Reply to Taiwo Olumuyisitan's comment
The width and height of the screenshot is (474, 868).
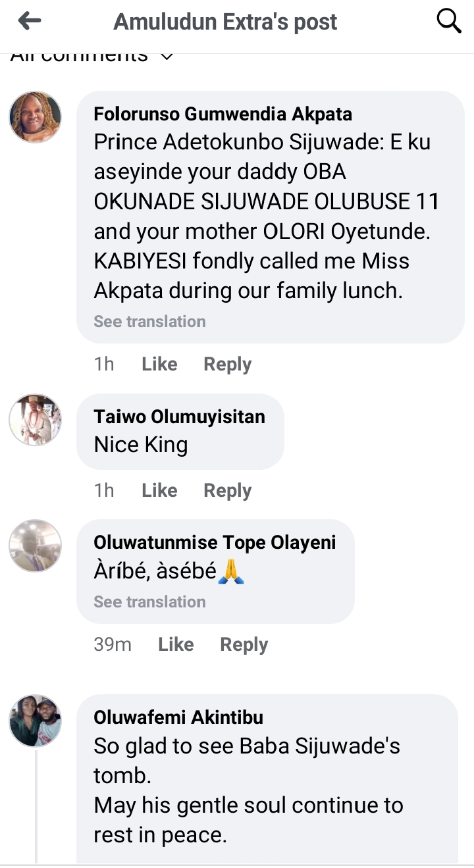point(227,490)
